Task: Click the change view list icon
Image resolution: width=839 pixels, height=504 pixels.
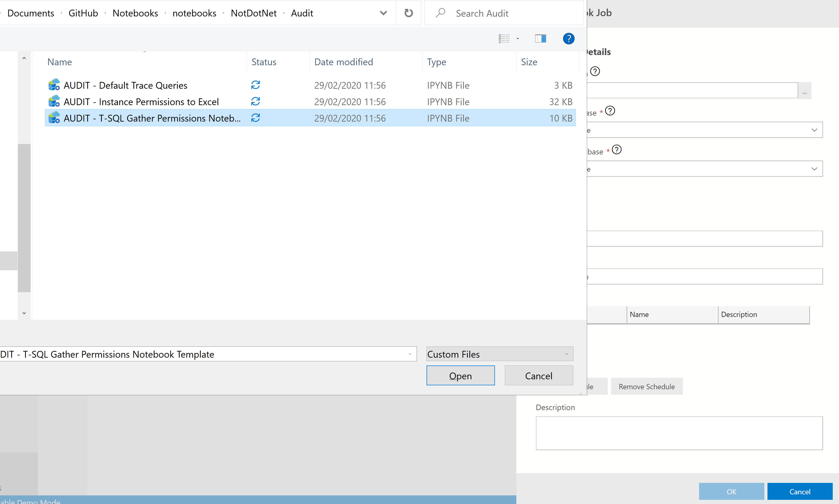Action: pos(504,39)
